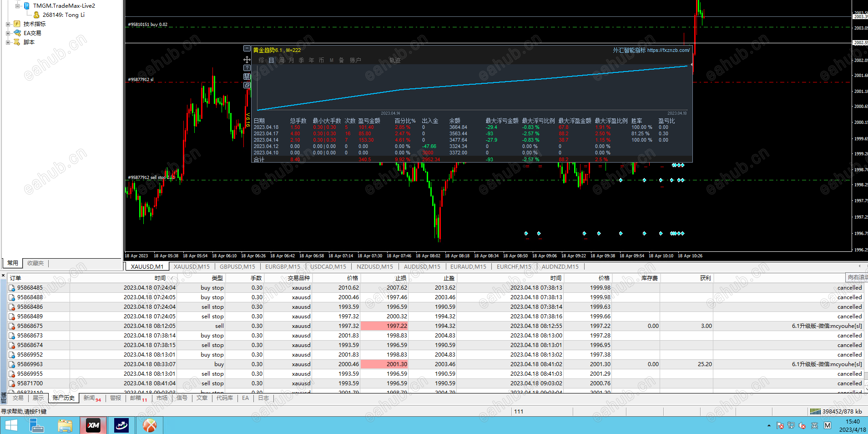This screenshot has width=868, height=434.
Task: Click the connection bars icon in status bar
Action: click(815, 412)
